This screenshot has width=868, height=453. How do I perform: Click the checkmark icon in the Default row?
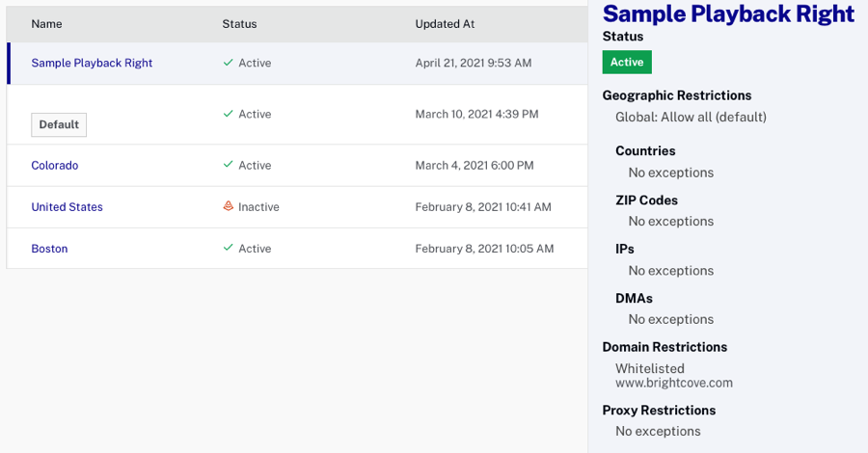[228, 114]
